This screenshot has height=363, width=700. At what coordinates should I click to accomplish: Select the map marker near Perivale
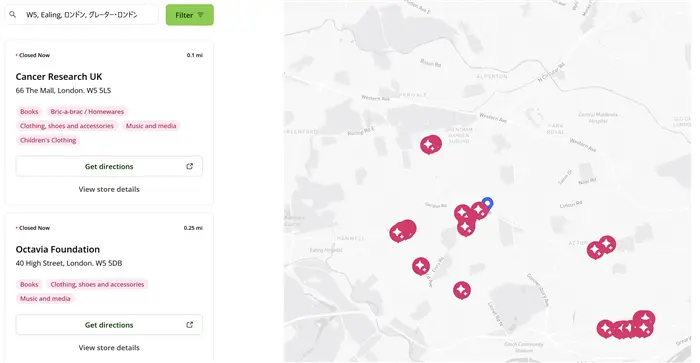[430, 145]
